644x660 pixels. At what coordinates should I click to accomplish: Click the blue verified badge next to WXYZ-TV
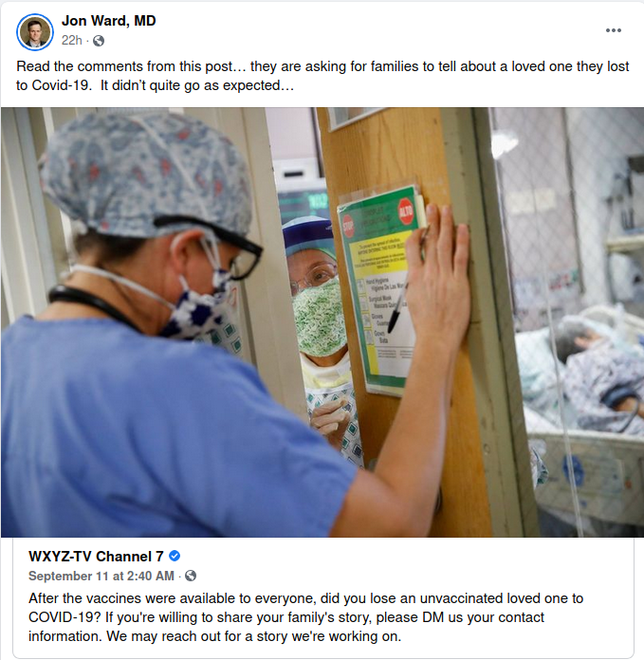pos(175,556)
